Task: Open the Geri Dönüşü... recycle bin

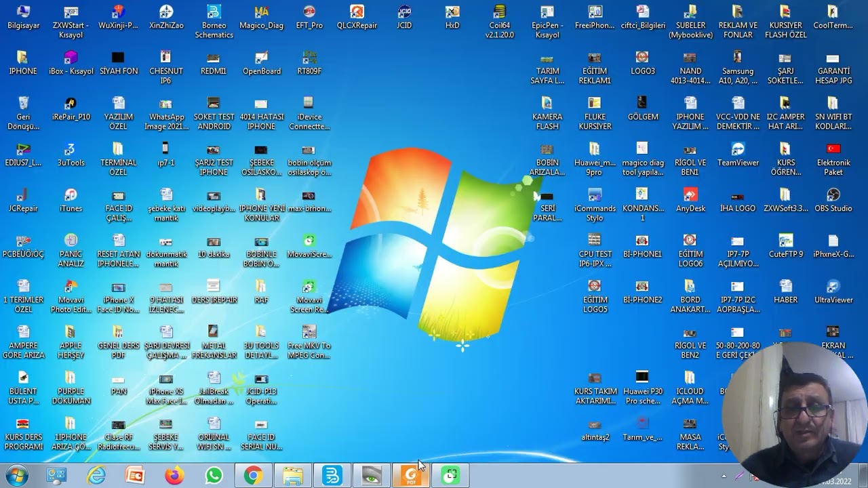Action: click(x=23, y=113)
